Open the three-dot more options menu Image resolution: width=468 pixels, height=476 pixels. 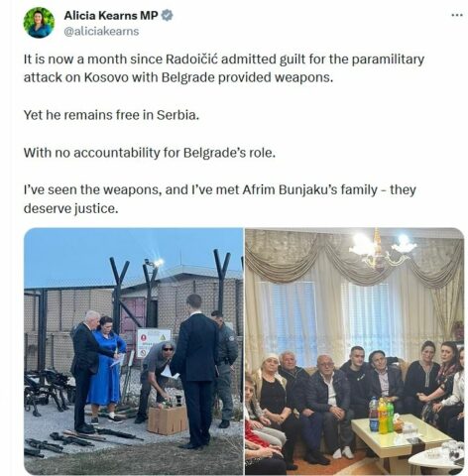(457, 15)
